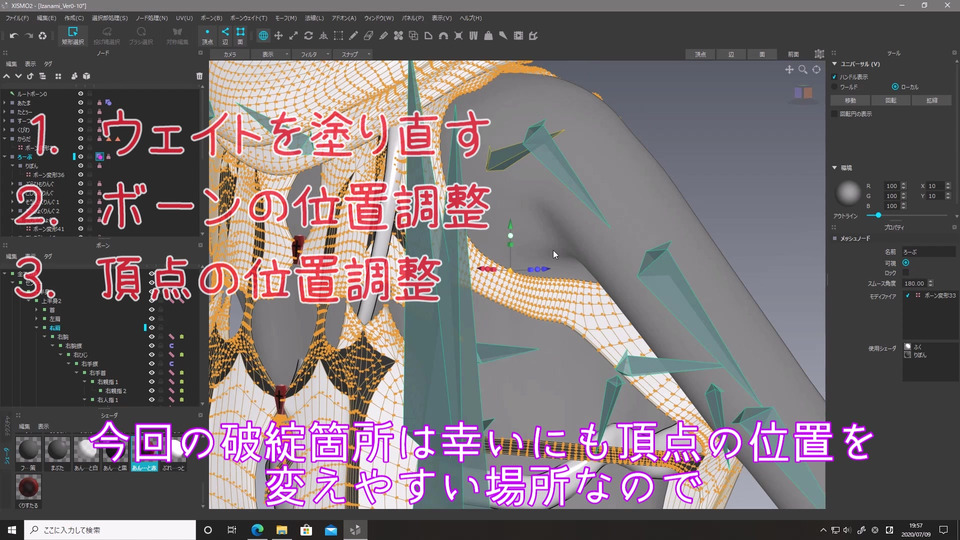Click the viewport orbit rotate icon
The height and width of the screenshot is (540, 960).
coord(816,70)
